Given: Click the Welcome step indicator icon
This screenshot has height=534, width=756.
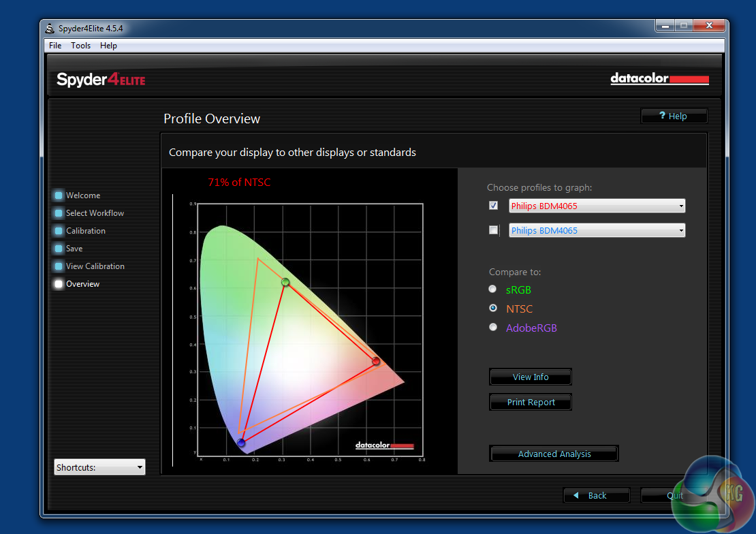Looking at the screenshot, I should pyautogui.click(x=59, y=195).
